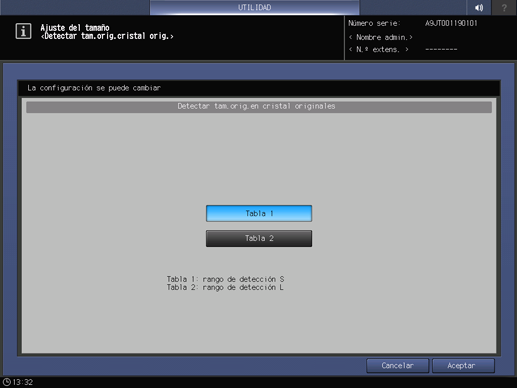Open help via question mark icon
Screen dimensions: 517x388
[504, 7]
